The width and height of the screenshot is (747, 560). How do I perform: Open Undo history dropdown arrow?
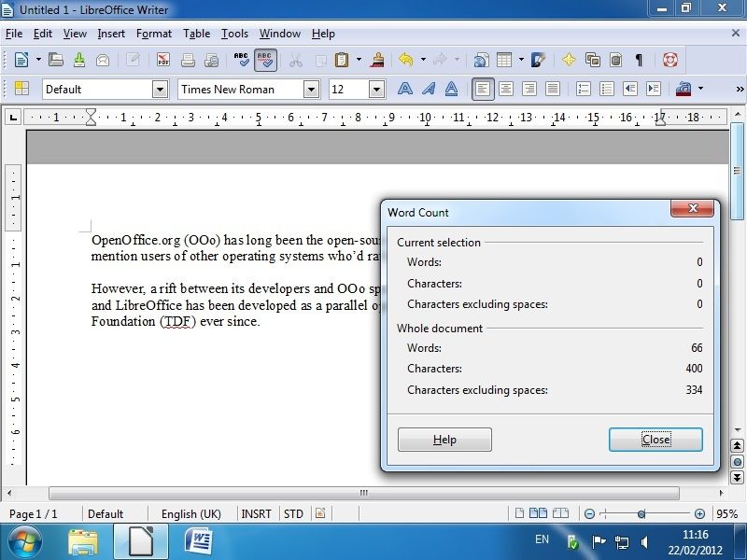(x=423, y=60)
